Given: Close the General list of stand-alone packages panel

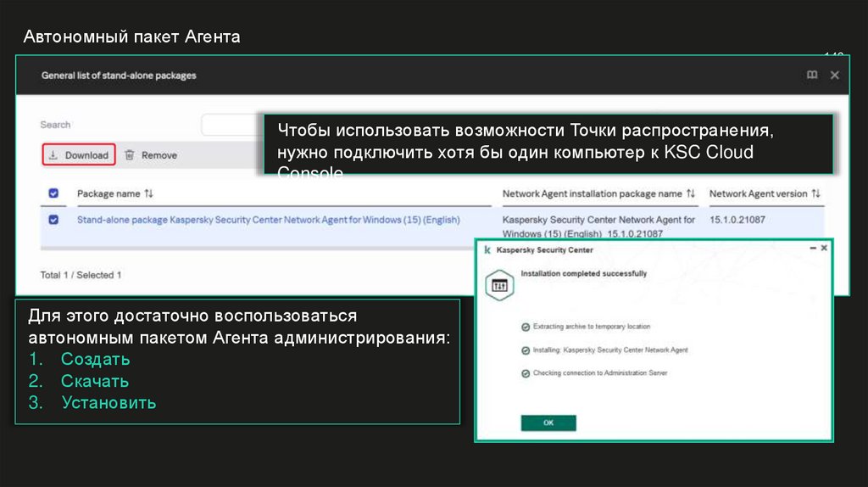Looking at the screenshot, I should [x=835, y=75].
